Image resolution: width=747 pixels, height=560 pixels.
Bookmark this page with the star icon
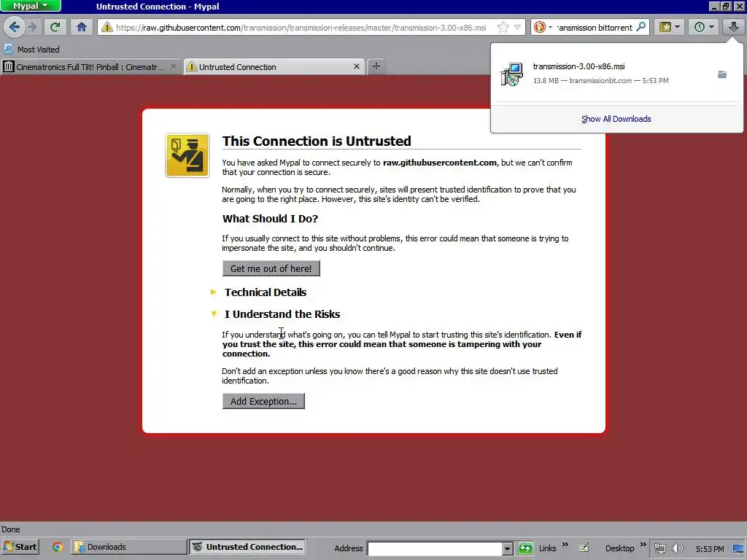point(503,27)
